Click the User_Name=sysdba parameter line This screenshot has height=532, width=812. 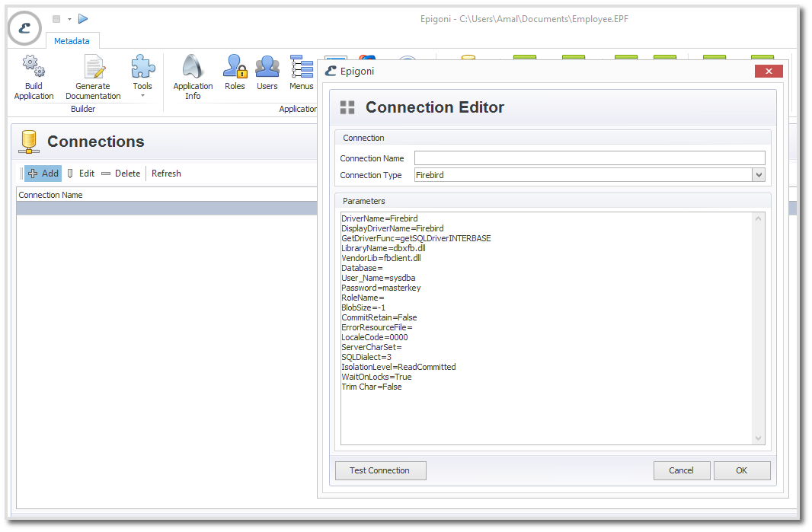378,278
